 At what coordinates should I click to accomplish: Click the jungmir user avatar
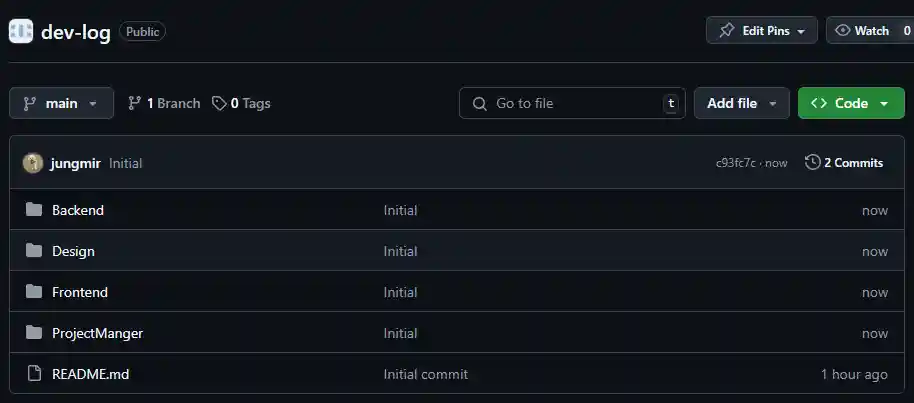click(33, 163)
